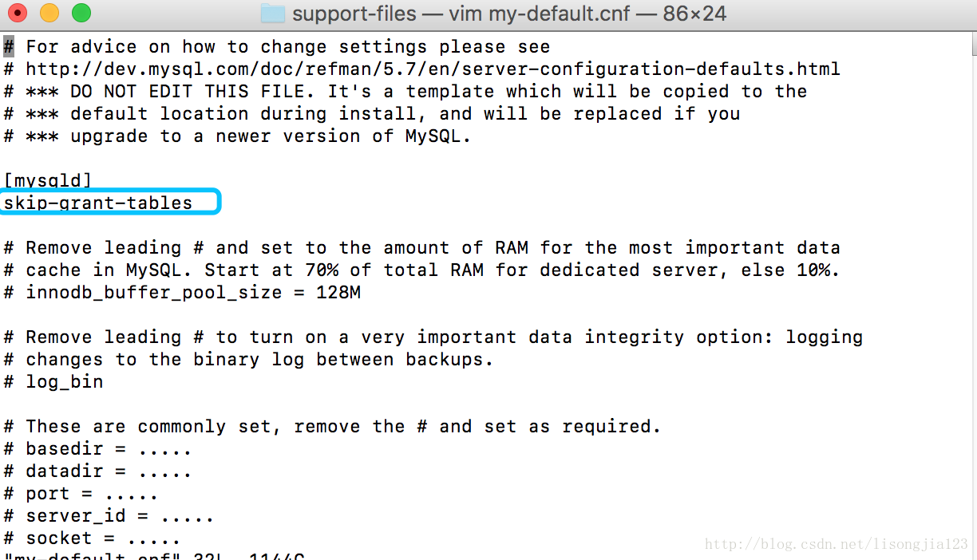Image resolution: width=977 pixels, height=560 pixels.
Task: Click the '128M' value in the config
Action: coord(338,293)
